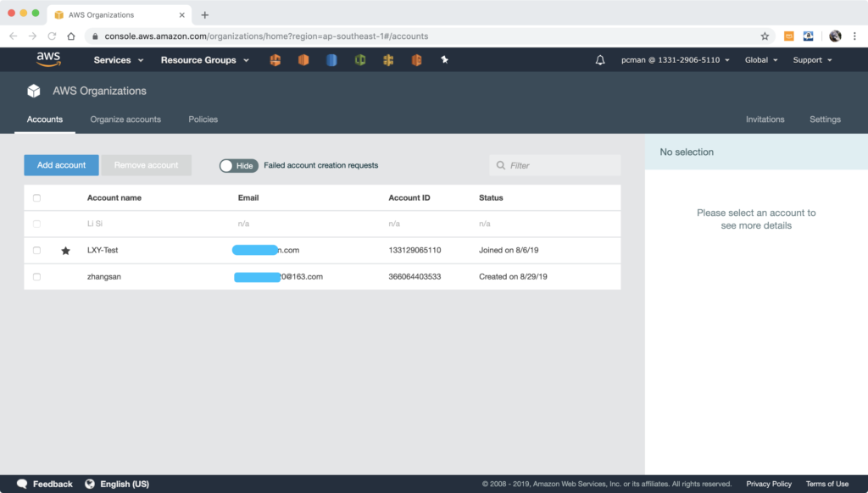The height and width of the screenshot is (493, 868).
Task: Click the Feedback link
Action: coord(53,484)
